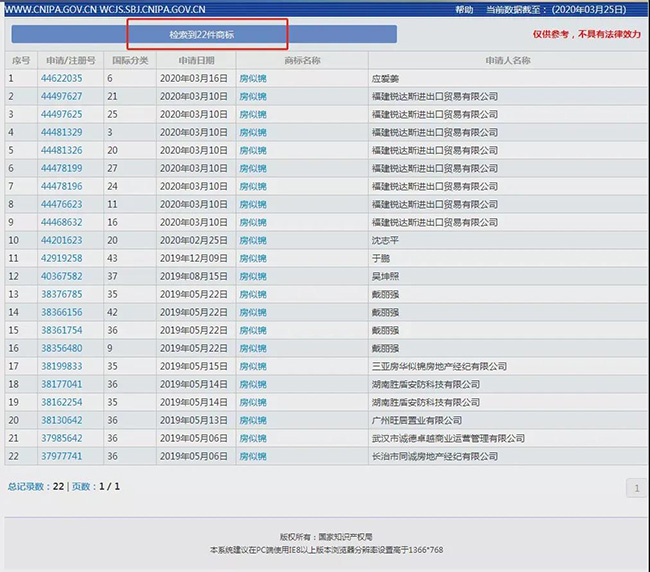Click page number 1 pagination button
The width and height of the screenshot is (650, 572).
(x=637, y=488)
